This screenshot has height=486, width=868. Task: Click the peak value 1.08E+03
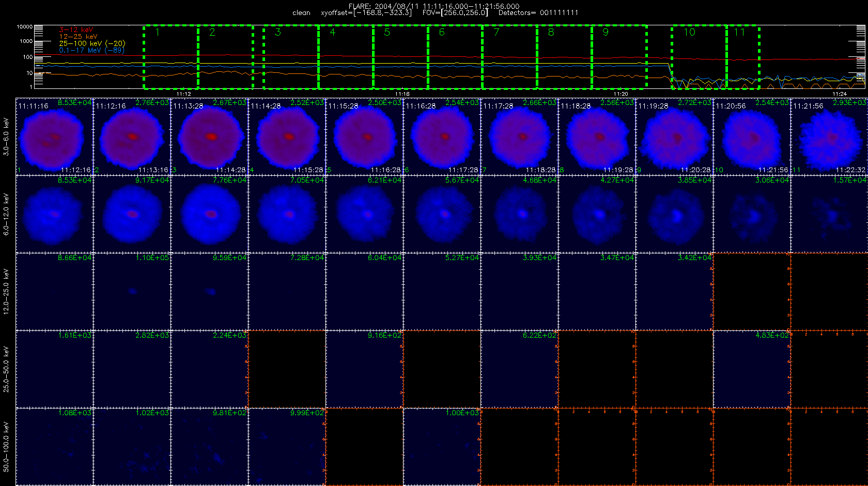pyautogui.click(x=74, y=413)
